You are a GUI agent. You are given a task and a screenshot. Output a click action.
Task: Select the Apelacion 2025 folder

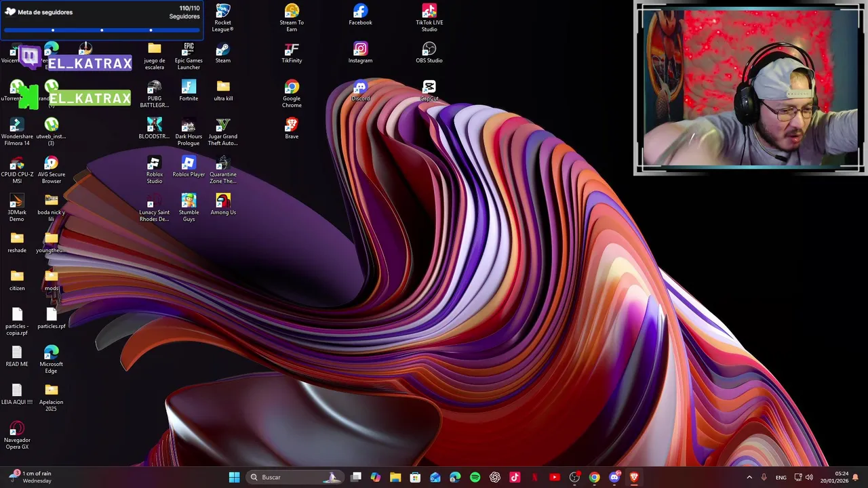pyautogui.click(x=51, y=397)
